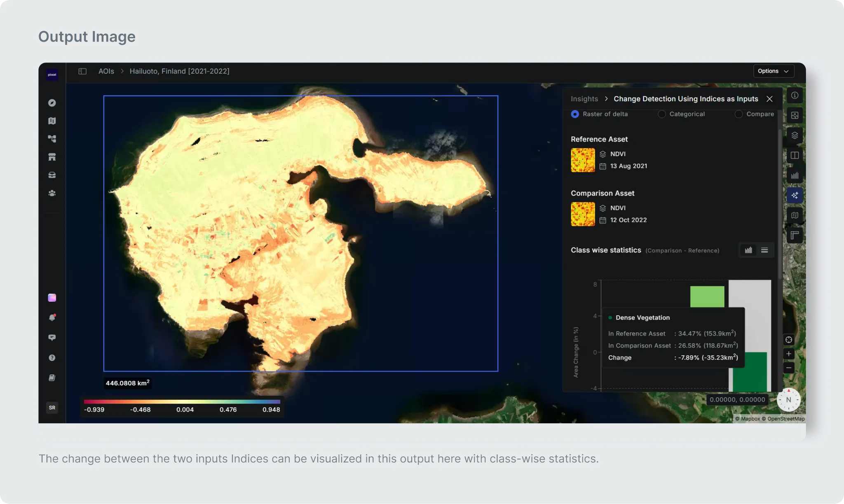Open the Options dropdown
844x504 pixels.
(x=774, y=71)
